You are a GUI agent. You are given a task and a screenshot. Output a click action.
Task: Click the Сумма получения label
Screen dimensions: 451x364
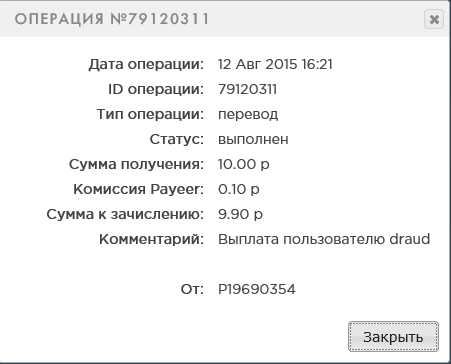point(136,164)
